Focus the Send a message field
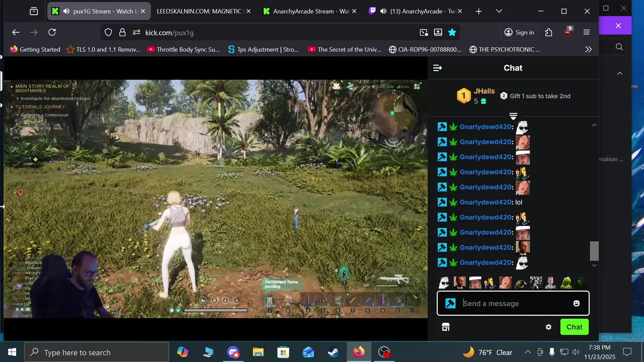Viewport: 644px width, 362px height. (513, 303)
